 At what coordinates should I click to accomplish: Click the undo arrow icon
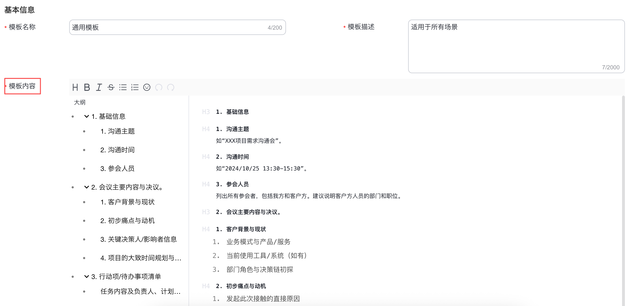[x=159, y=87]
